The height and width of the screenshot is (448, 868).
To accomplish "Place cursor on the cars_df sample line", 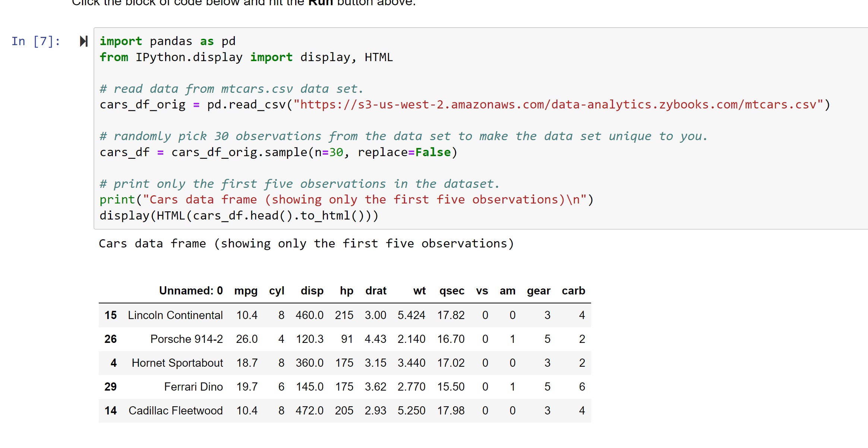I will coord(278,152).
